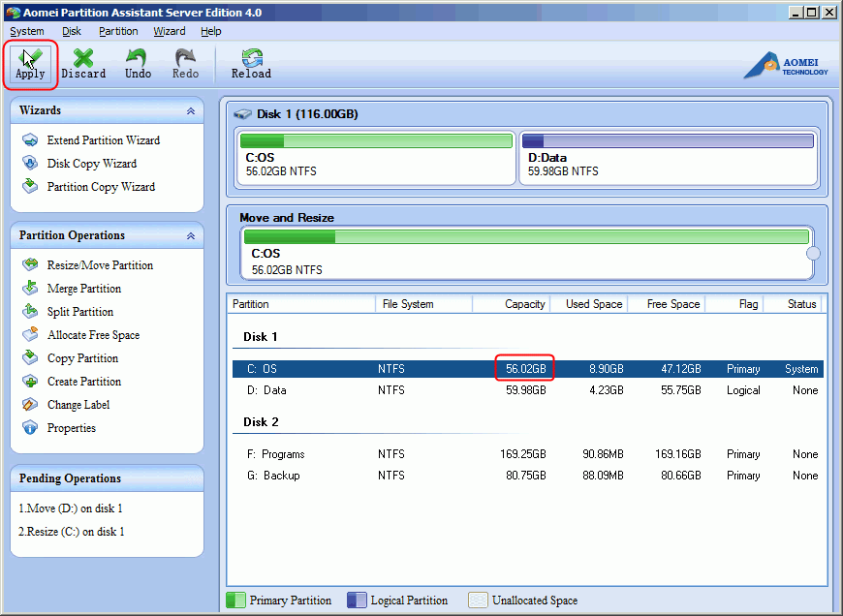Open the Extend Partition Wizard
The width and height of the screenshot is (843, 616).
103,140
